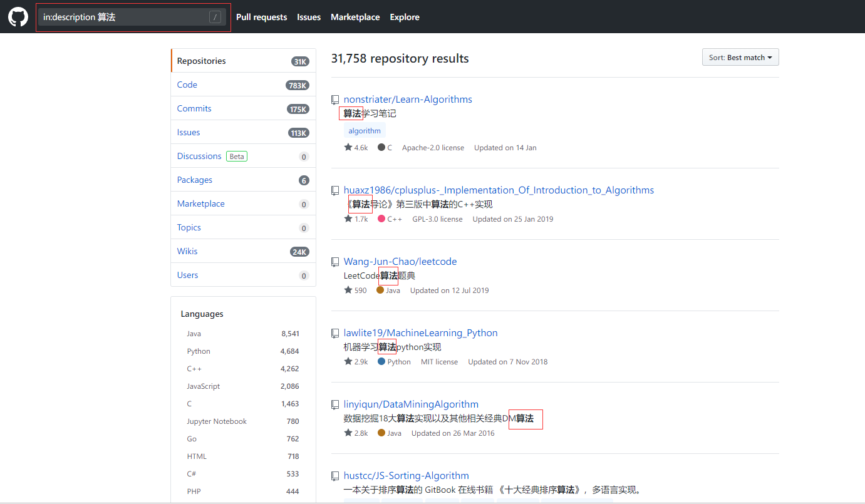Select Users results filter
865x504 pixels.
coord(243,275)
